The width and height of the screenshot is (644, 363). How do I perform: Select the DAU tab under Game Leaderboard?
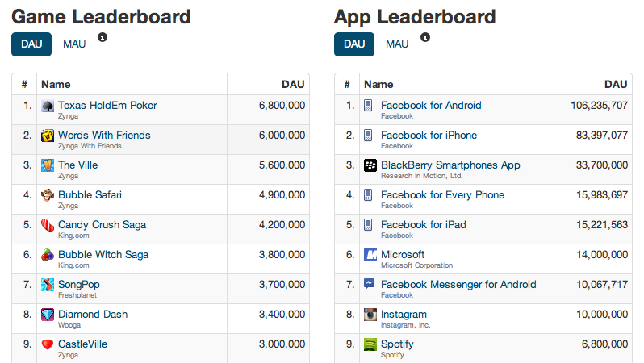coord(31,44)
